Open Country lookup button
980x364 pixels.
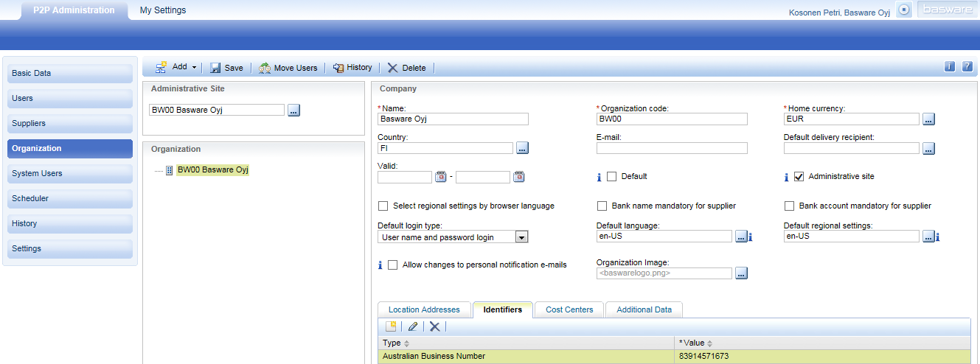523,148
